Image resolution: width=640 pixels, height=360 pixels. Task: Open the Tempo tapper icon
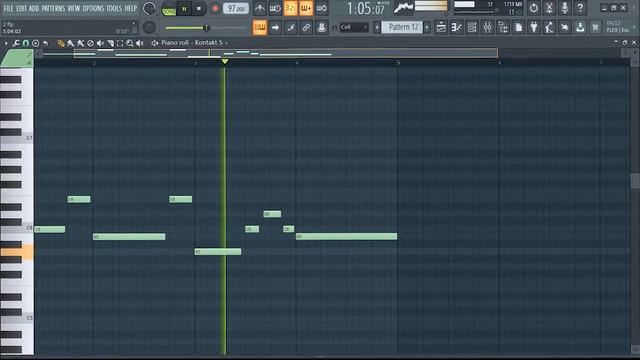coord(549,27)
